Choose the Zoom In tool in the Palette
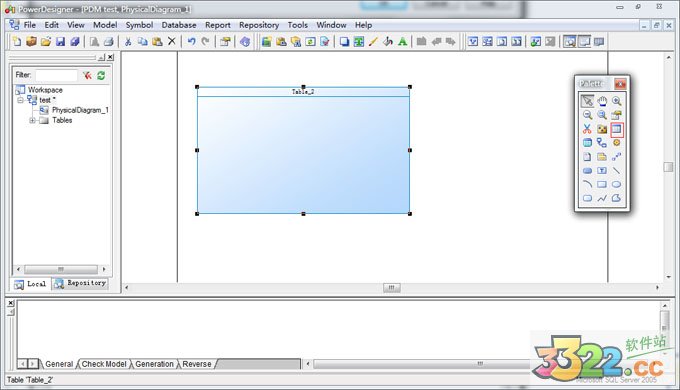 tap(616, 101)
